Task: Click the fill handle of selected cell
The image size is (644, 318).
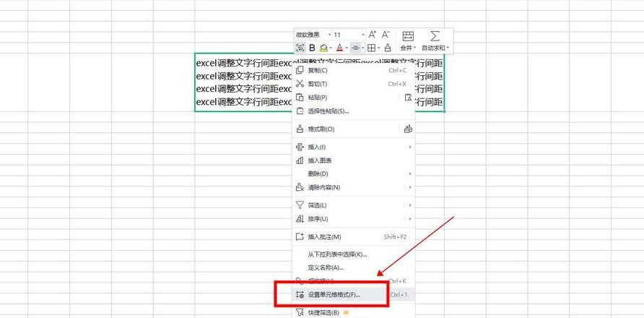Action: point(444,111)
